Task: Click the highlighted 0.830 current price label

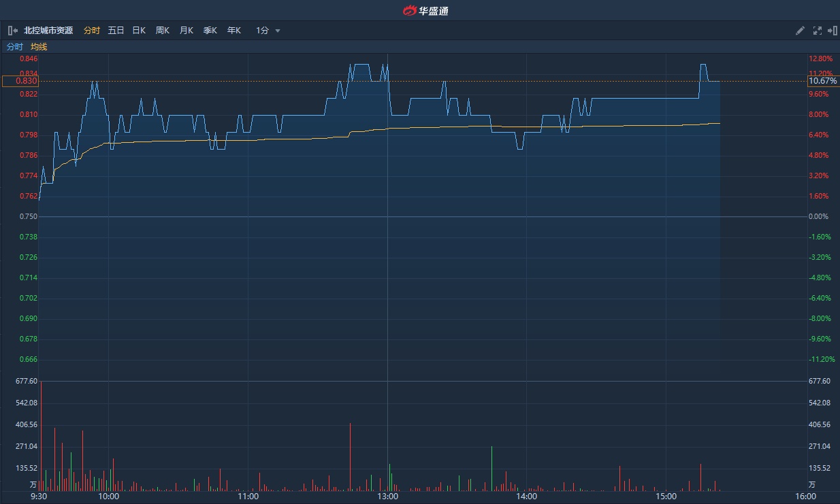Action: coord(20,81)
